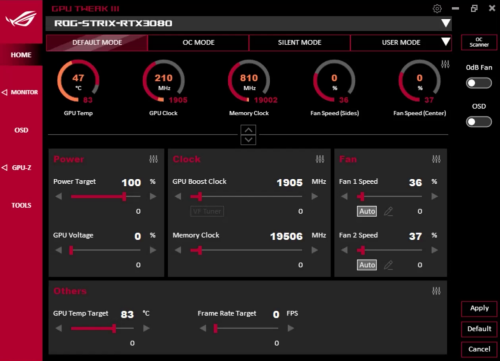Switch to OC Mode tab
This screenshot has height=361, width=500.
point(198,43)
